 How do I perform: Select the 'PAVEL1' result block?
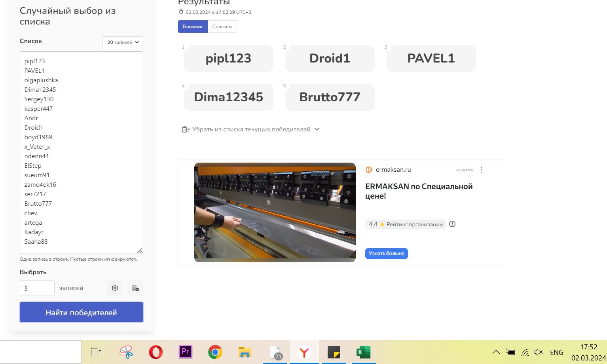pyautogui.click(x=431, y=59)
